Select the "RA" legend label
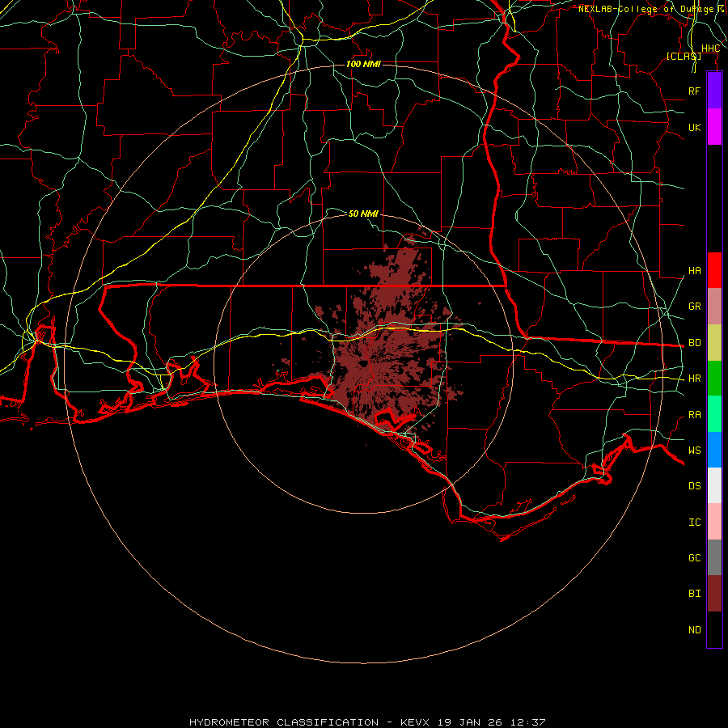The height and width of the screenshot is (728, 728). 694,415
